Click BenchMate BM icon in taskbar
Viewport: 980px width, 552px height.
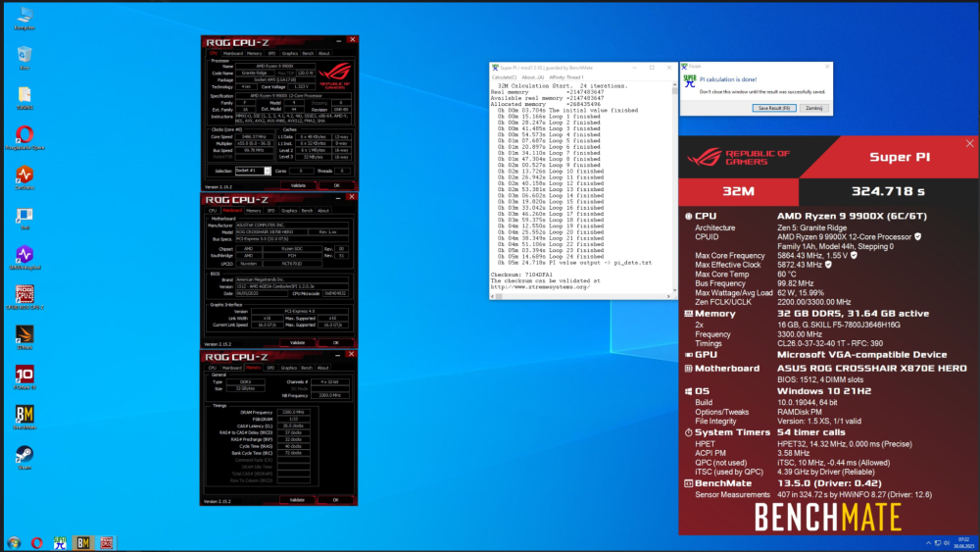pos(83,542)
